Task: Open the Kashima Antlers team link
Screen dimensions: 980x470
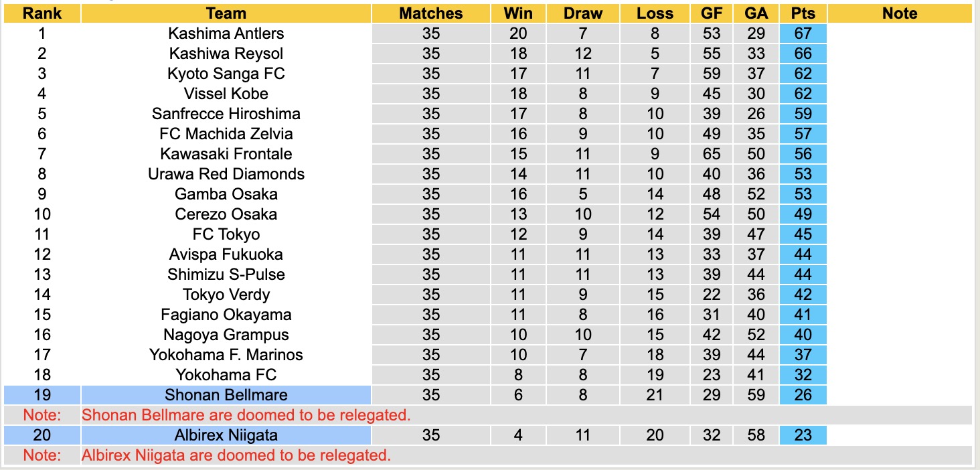Action: point(226,33)
